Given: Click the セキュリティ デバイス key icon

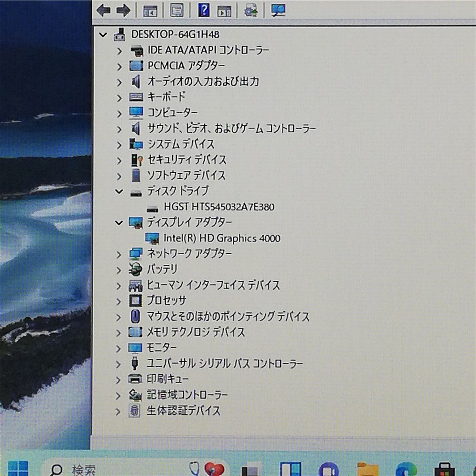Looking at the screenshot, I should [x=136, y=160].
